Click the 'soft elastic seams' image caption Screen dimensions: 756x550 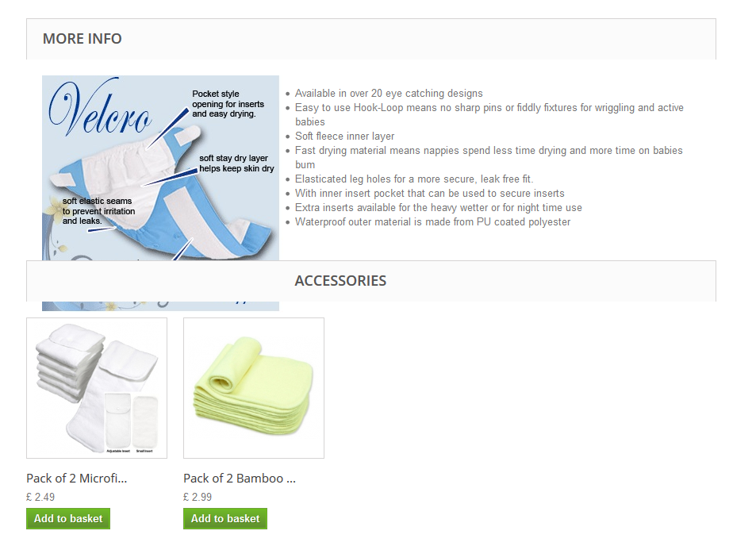pyautogui.click(x=98, y=211)
